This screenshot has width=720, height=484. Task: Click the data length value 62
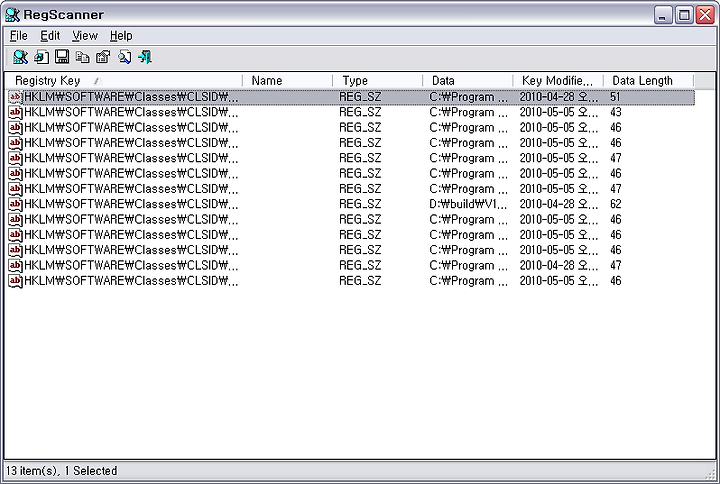coord(616,204)
